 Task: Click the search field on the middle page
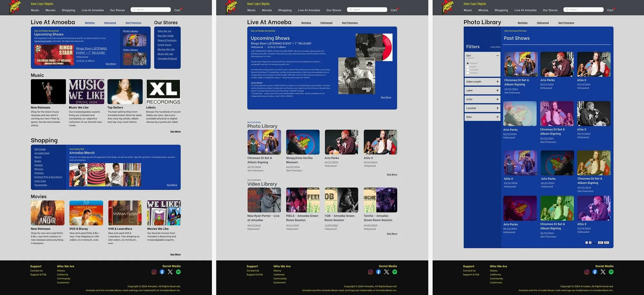pos(367,10)
